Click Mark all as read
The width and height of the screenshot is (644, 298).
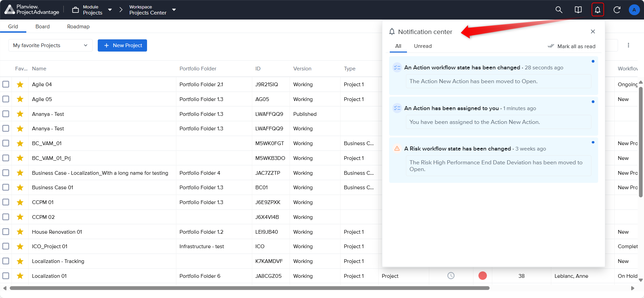[572, 46]
